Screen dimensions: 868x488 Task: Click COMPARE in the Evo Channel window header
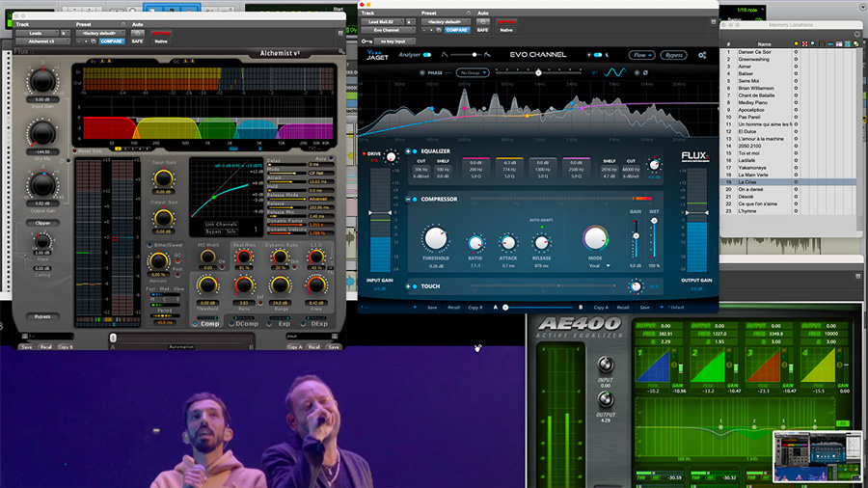pos(457,30)
